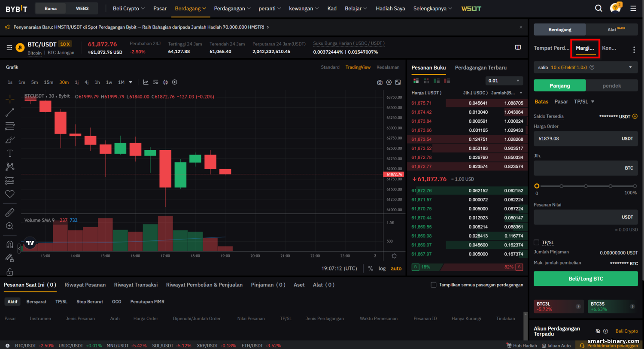Hide balance with the eye icon
This screenshot has width=644, height=349.
click(598, 331)
